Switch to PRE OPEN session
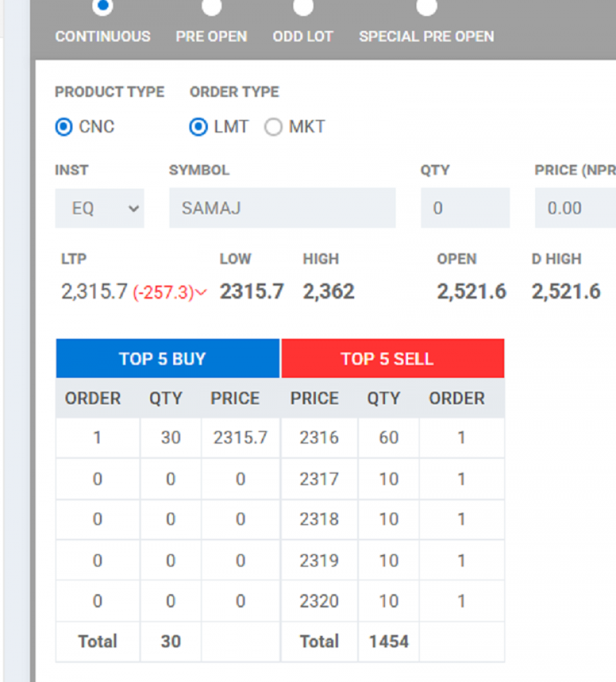 pyautogui.click(x=211, y=7)
